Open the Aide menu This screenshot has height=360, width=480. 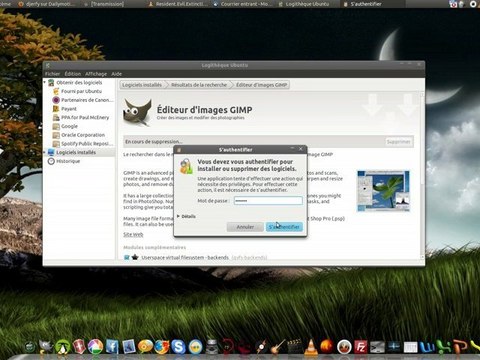click(x=116, y=74)
